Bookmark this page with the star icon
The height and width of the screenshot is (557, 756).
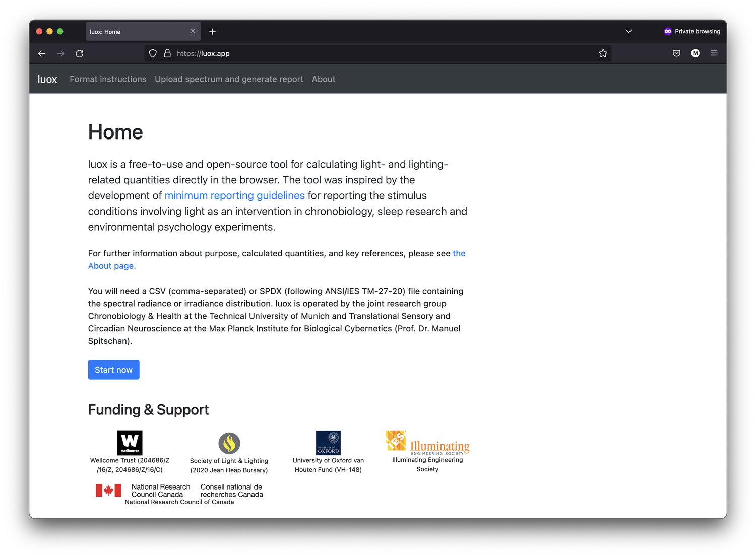(603, 53)
